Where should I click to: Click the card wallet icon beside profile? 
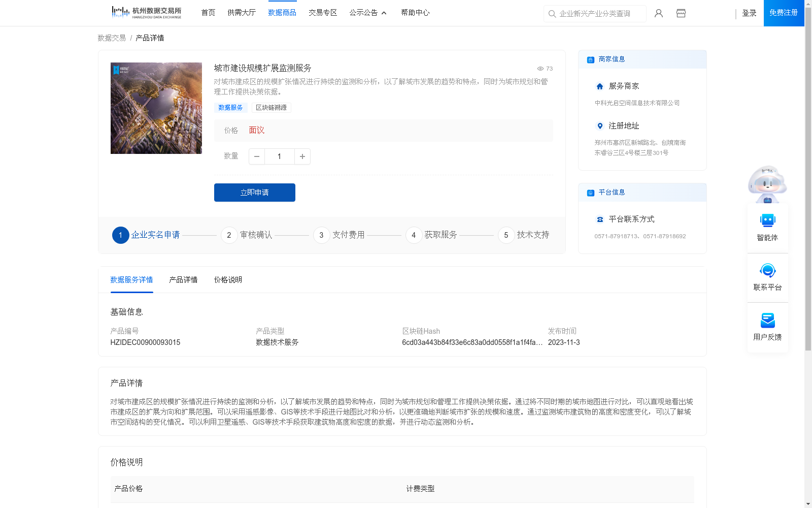pos(681,13)
